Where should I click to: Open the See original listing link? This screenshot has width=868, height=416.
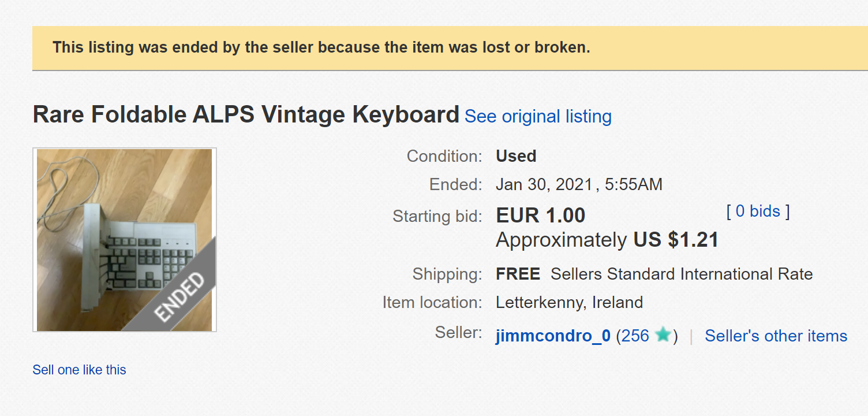coord(538,116)
